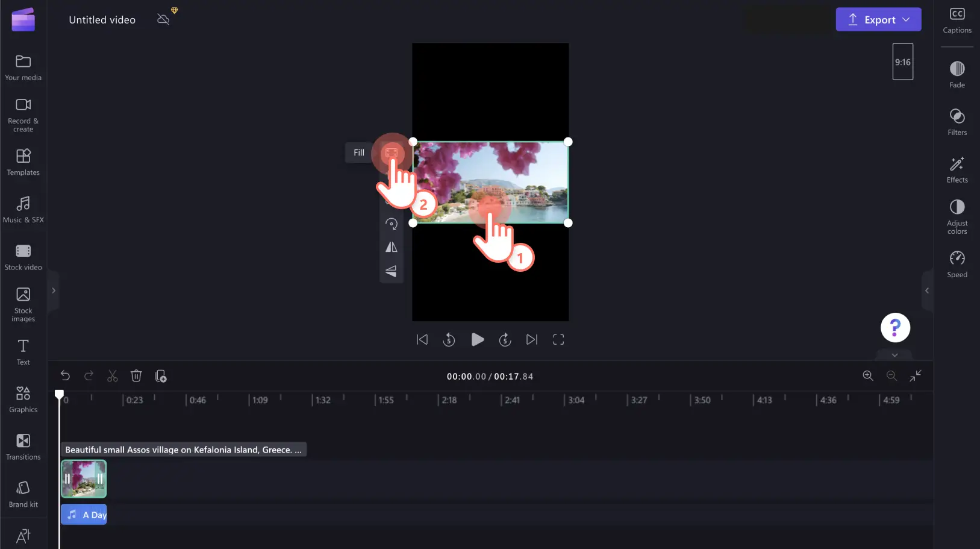Viewport: 980px width, 549px height.
Task: Click bottom-right resize handle of clip
Action: (568, 223)
